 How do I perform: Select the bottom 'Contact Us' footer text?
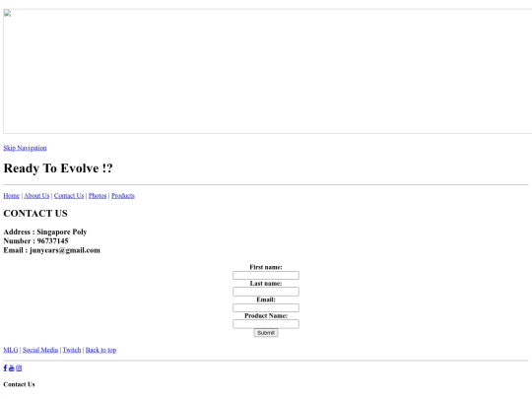[19, 384]
